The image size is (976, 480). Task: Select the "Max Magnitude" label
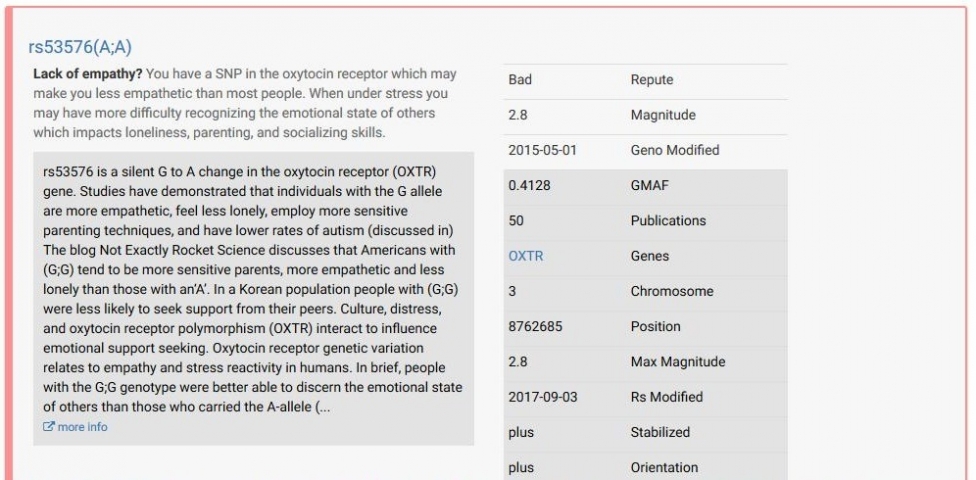tap(678, 362)
